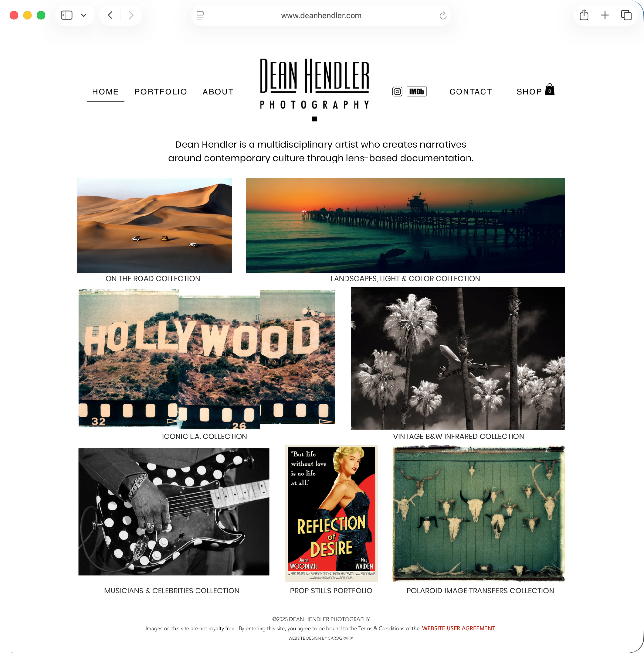This screenshot has height=653, width=644.
Task: Open the Hollywood sign photo thumbnail
Action: coord(207,359)
